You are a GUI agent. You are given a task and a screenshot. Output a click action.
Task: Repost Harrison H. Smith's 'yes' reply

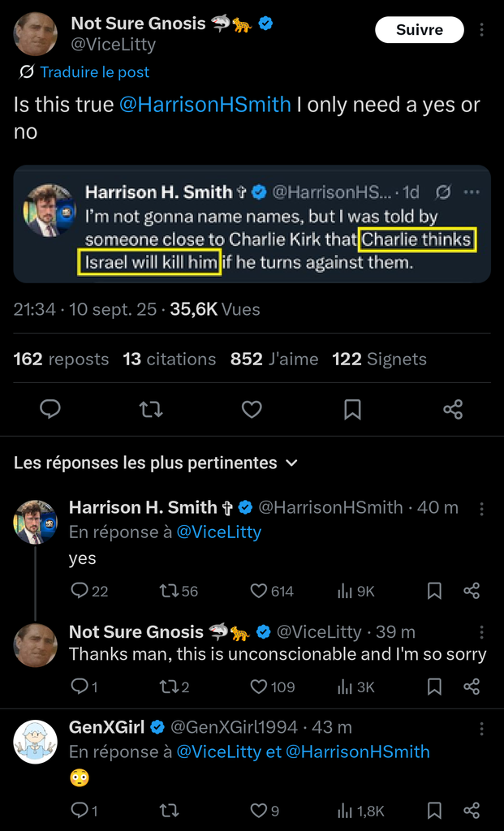170,591
